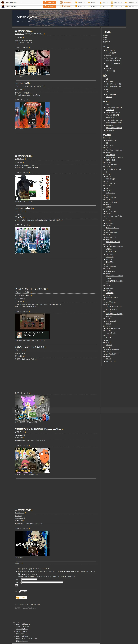Viewport: 138px width, 644px height.
Task: Click 名探偵カマソッソ title screenshot
Action: click(x=32, y=460)
